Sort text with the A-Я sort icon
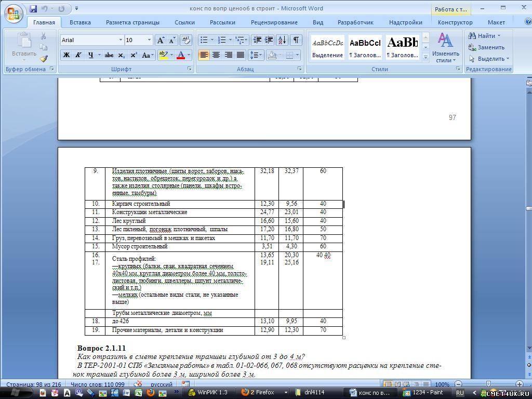The width and height of the screenshot is (532, 399). point(282,40)
